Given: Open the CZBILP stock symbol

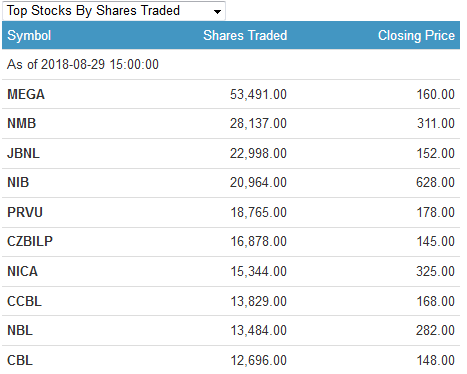Looking at the screenshot, I should pos(30,241).
